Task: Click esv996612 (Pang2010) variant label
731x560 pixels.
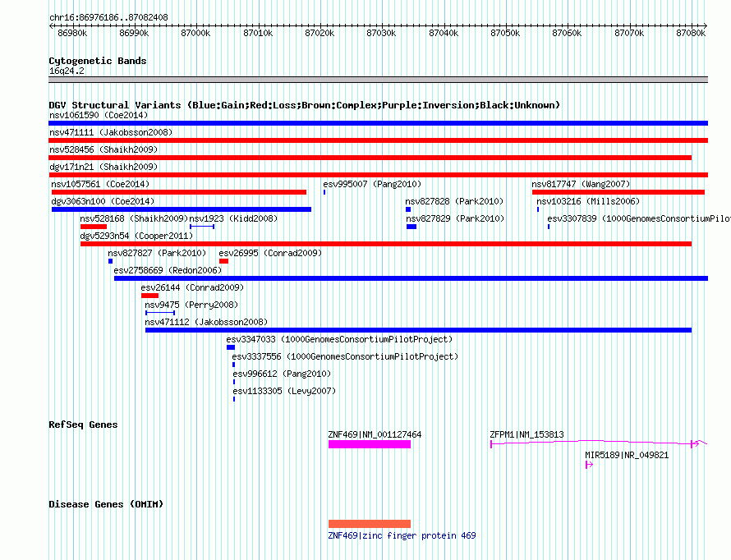Action: coord(282,374)
